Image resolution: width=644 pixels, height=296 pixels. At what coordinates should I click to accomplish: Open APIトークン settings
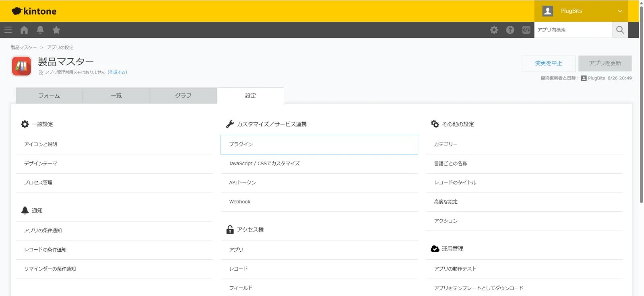pyautogui.click(x=319, y=182)
